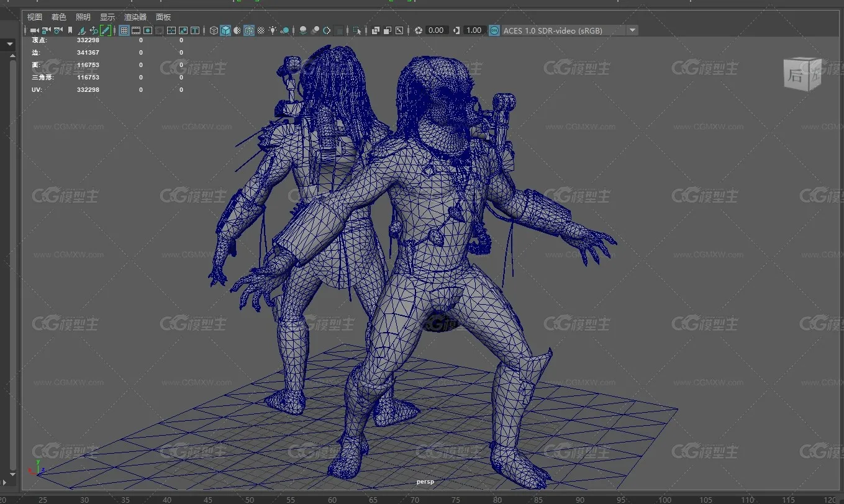Toggle the Shadows icon
This screenshot has height=504, width=844.
click(x=284, y=30)
